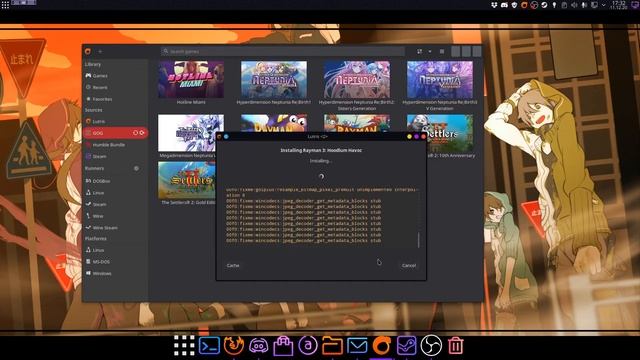This screenshot has height=360, width=640.
Task: Open the mail client in dock
Action: 357,346
